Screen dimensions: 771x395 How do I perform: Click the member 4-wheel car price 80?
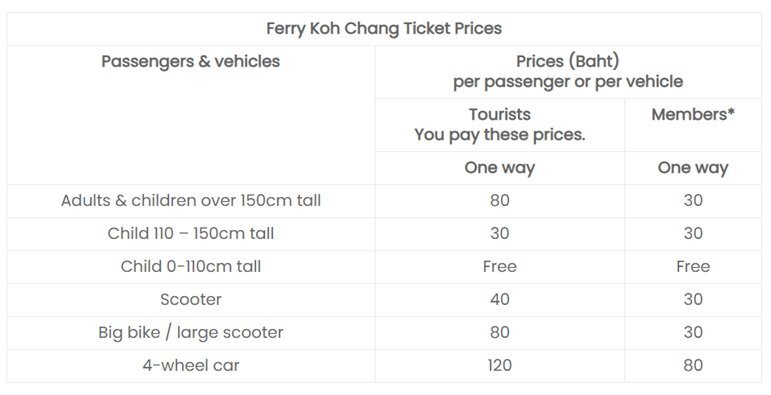[693, 365]
